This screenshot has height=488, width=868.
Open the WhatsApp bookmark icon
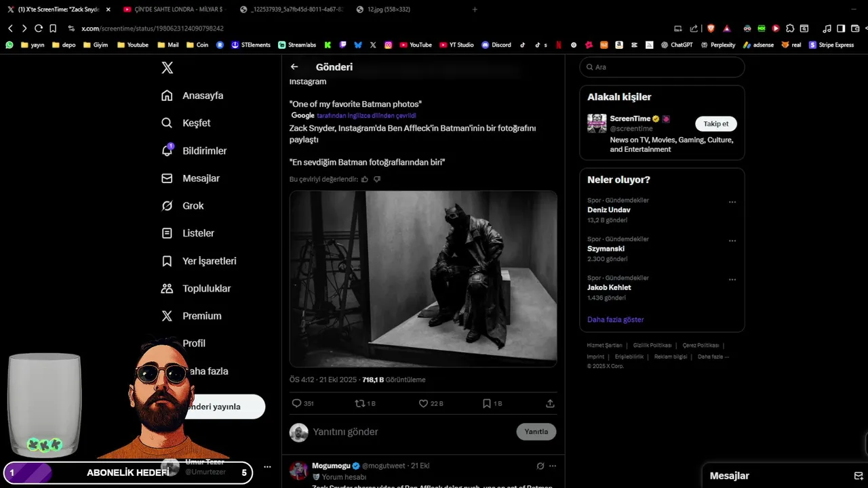click(9, 45)
